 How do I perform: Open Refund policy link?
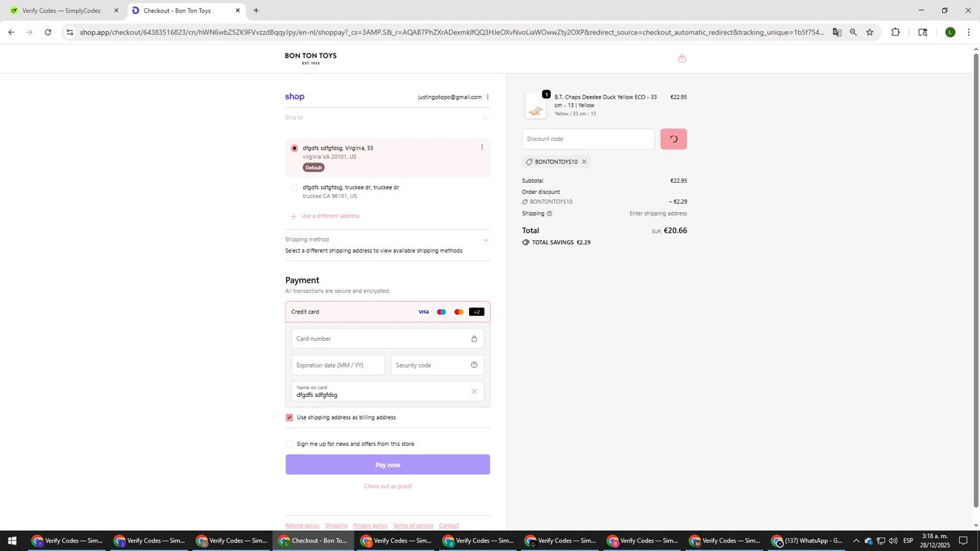(x=302, y=526)
